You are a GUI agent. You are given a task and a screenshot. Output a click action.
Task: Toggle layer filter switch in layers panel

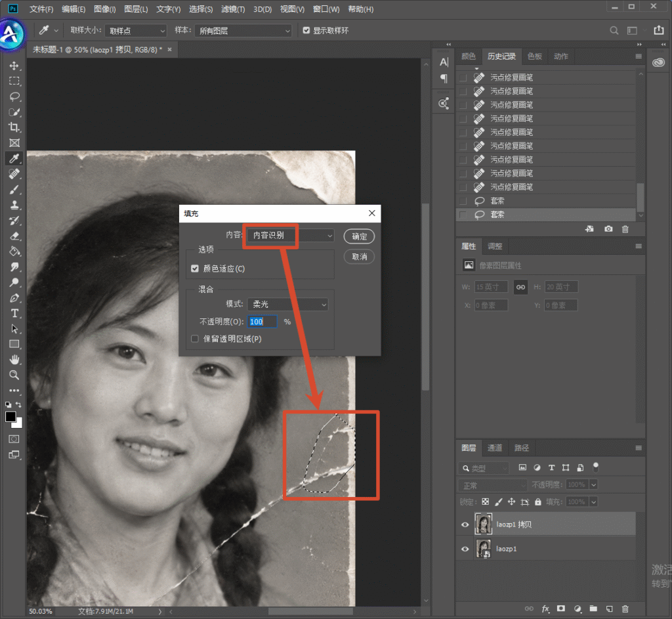click(595, 467)
